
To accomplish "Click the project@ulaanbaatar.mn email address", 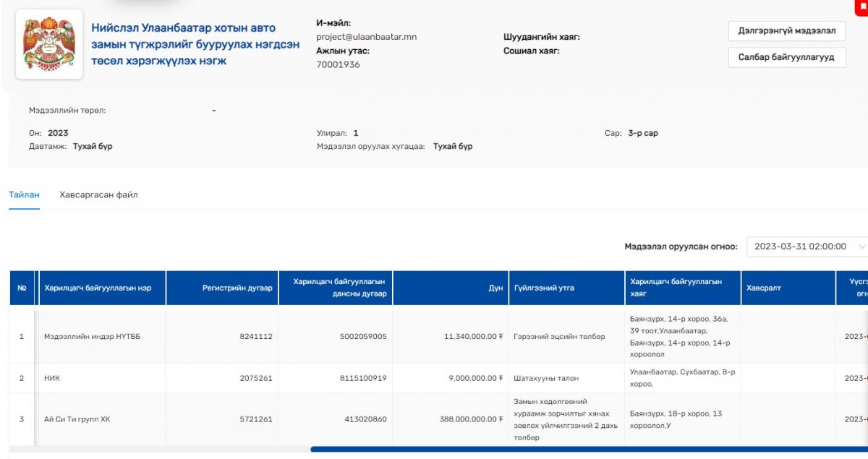I will point(366,37).
